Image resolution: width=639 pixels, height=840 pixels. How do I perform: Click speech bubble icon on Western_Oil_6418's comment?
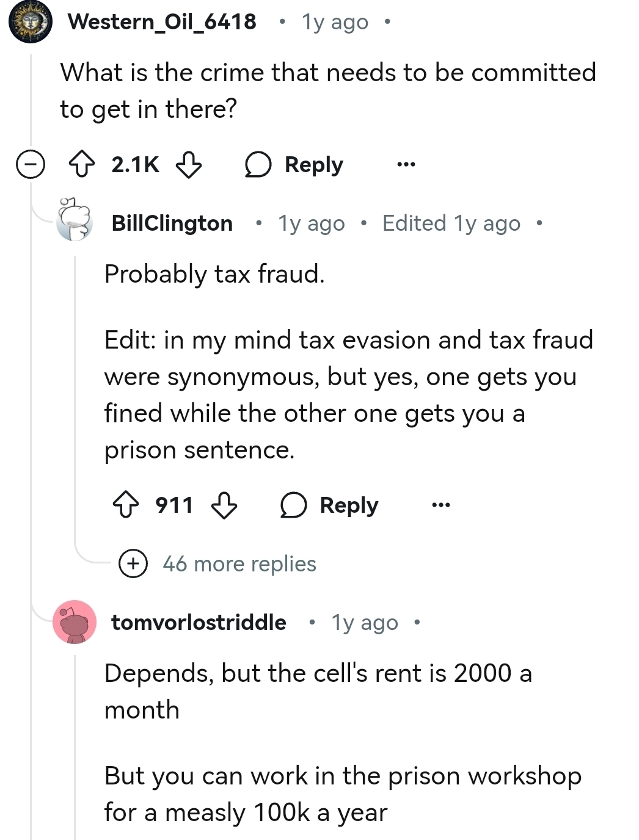258,165
